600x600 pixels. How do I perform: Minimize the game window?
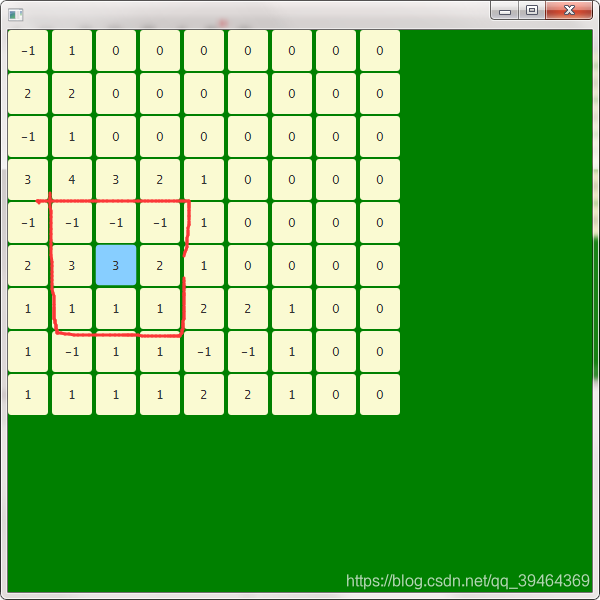[x=505, y=10]
